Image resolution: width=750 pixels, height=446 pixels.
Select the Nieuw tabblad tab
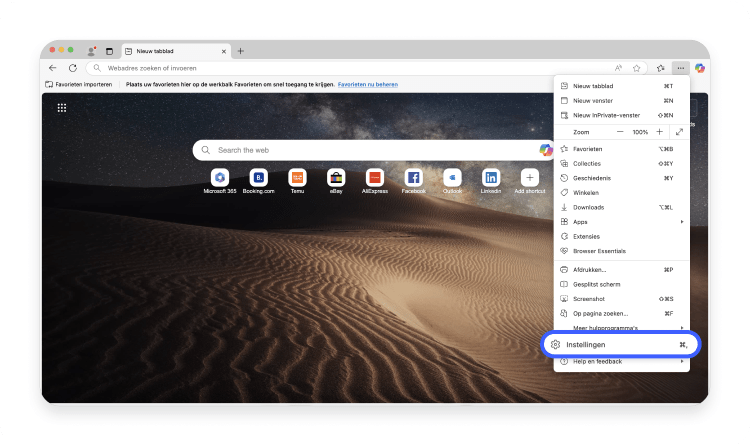(176, 51)
